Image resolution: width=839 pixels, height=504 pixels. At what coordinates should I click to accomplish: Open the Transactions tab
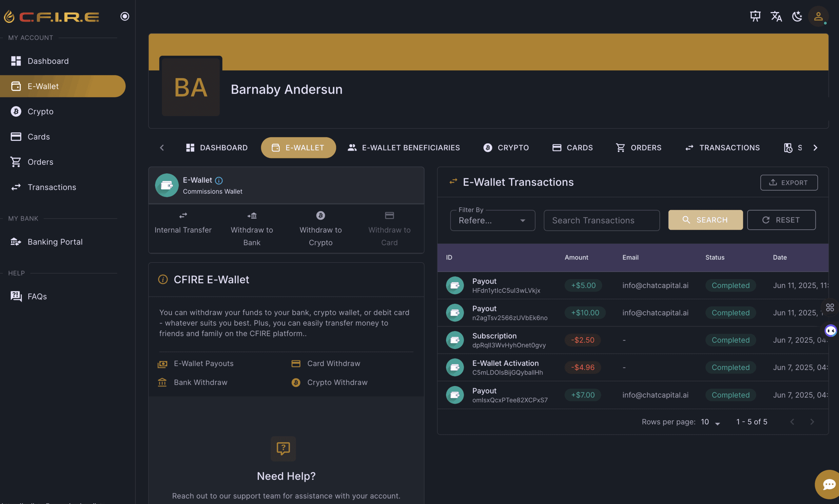coord(723,148)
